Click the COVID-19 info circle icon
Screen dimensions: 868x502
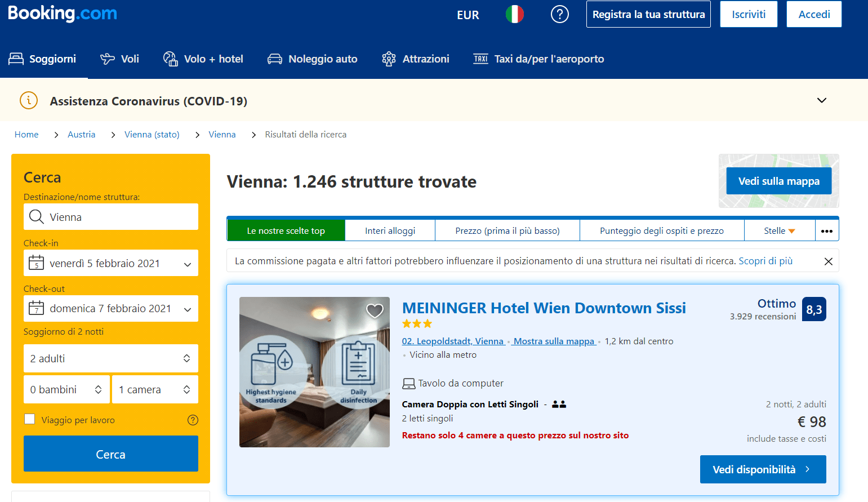(29, 100)
